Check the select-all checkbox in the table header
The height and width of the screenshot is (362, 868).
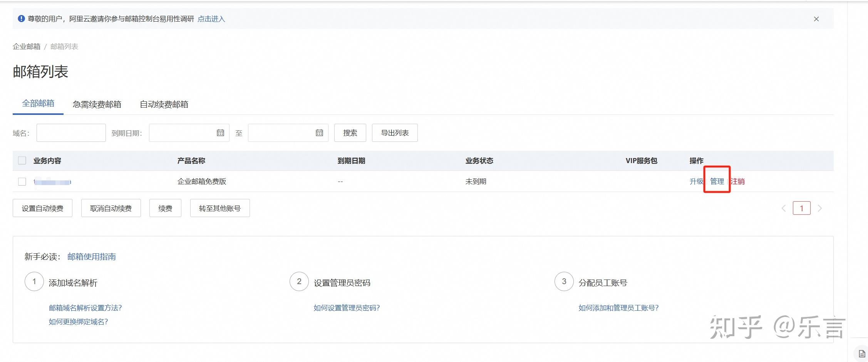point(22,160)
